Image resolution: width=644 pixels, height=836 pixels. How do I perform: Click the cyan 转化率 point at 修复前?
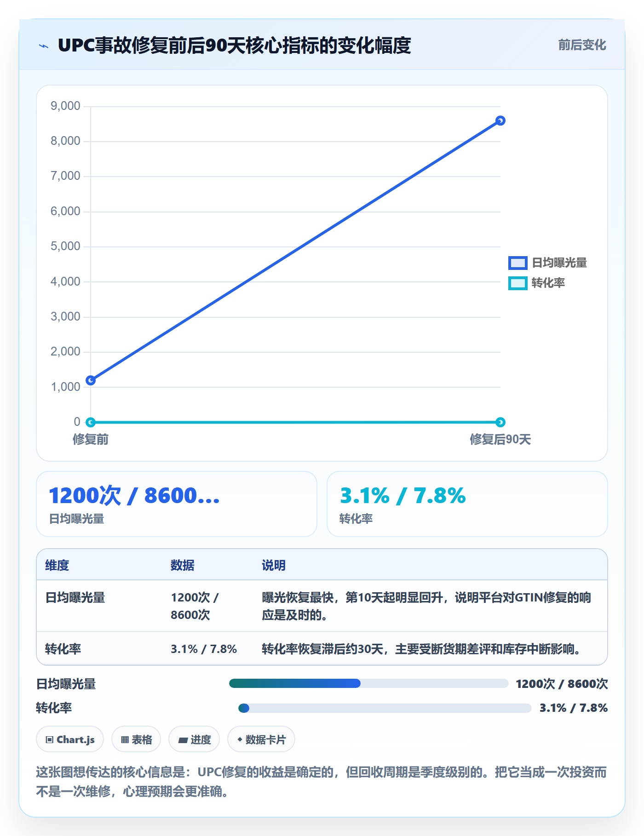[x=91, y=422]
